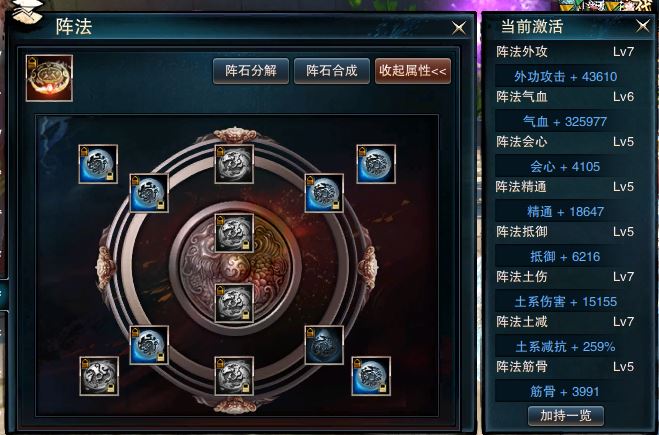Click the upper silver stone in center disc
Screen dimensions: 659x435
click(x=234, y=233)
